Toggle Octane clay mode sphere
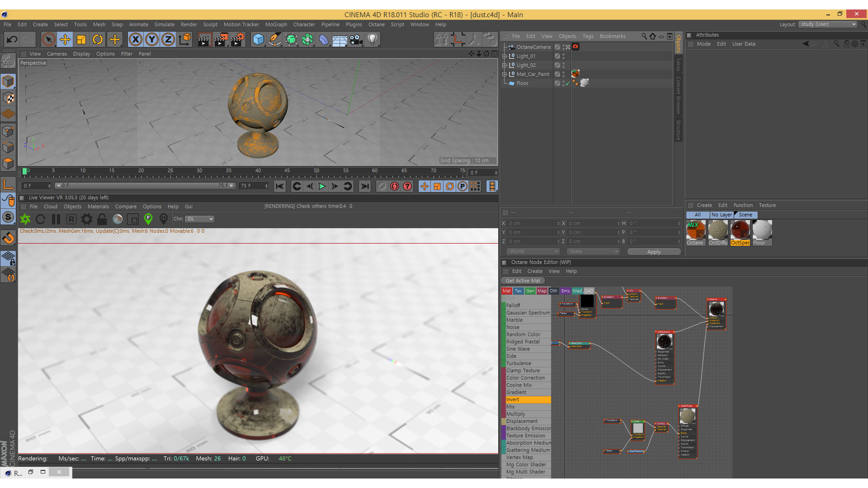Image resolution: width=868 pixels, height=488 pixels. [118, 219]
